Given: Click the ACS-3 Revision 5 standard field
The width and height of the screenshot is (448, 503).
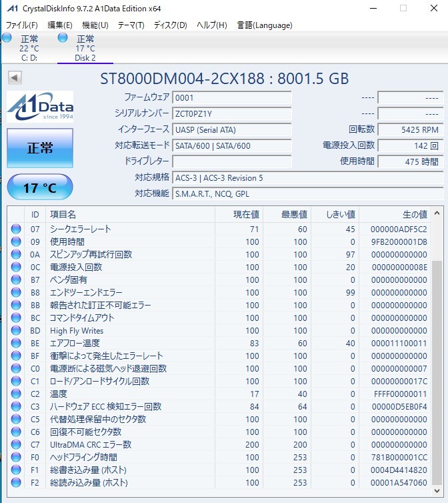Looking at the screenshot, I should point(308,178).
